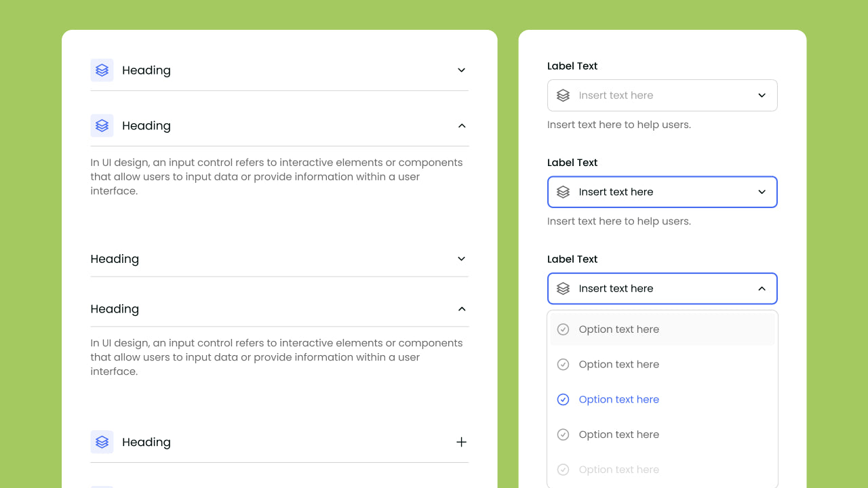Click layers icon inside the gray-placeholder dropdown field
This screenshot has height=488, width=868.
click(x=563, y=96)
